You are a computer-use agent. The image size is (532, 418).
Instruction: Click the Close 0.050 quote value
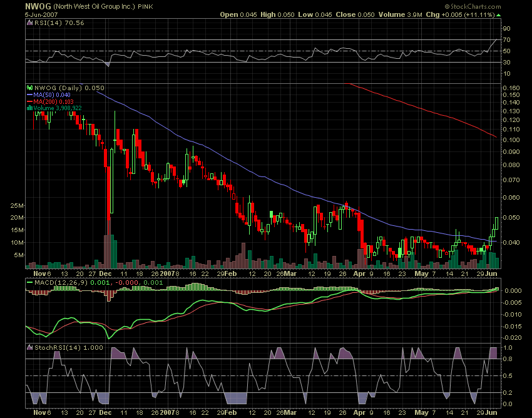click(x=355, y=14)
